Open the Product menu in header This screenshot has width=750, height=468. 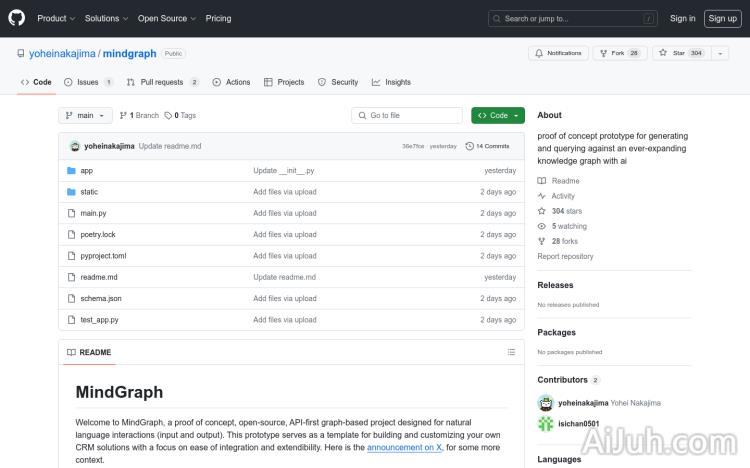[x=55, y=18]
